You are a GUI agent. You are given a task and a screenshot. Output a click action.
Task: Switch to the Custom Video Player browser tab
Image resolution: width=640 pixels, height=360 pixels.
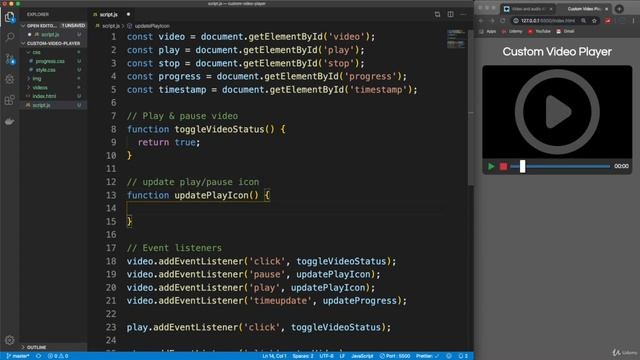click(x=583, y=9)
